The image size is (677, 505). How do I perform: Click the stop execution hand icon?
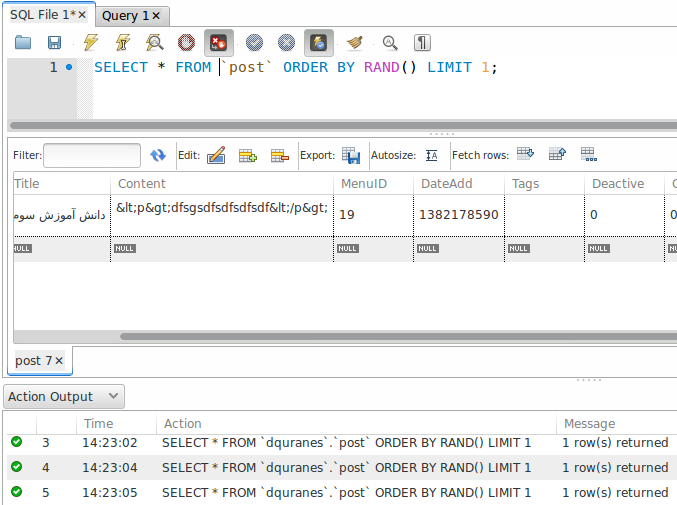[186, 43]
